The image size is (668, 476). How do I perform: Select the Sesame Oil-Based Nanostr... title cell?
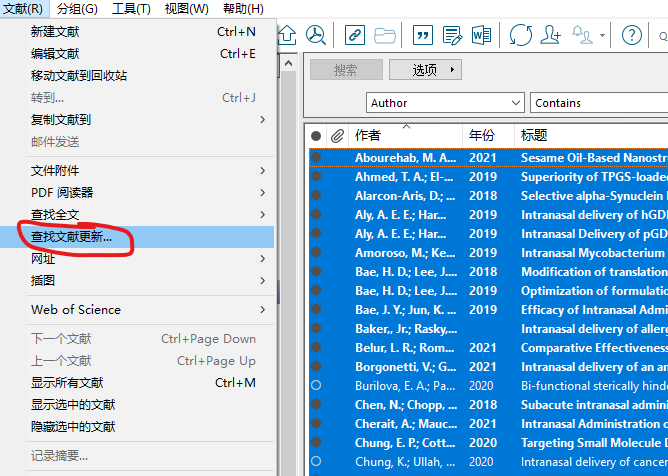point(594,158)
